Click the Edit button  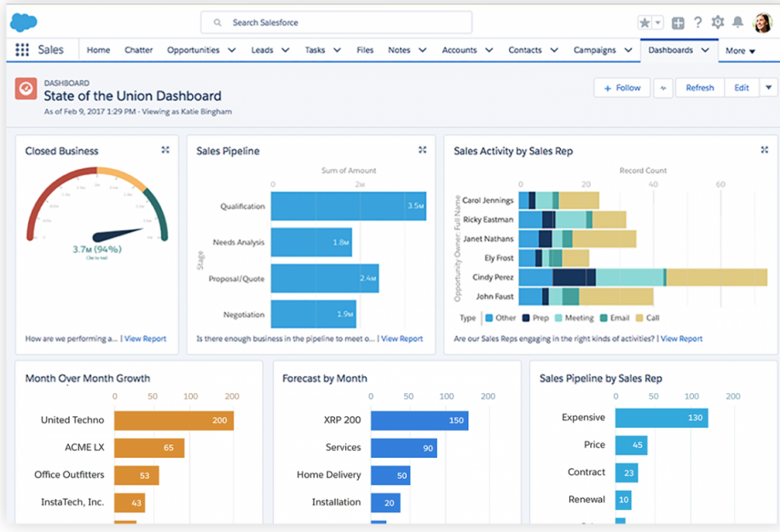coord(742,88)
